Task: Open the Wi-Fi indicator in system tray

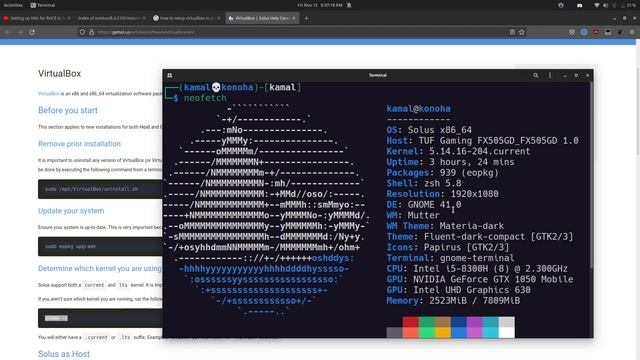Action: (597, 5)
